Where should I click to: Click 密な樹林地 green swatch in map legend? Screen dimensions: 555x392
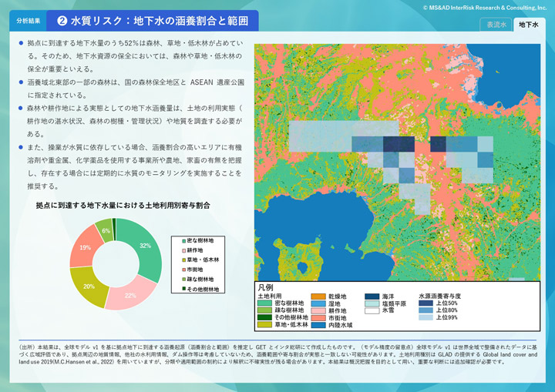tap(264, 303)
